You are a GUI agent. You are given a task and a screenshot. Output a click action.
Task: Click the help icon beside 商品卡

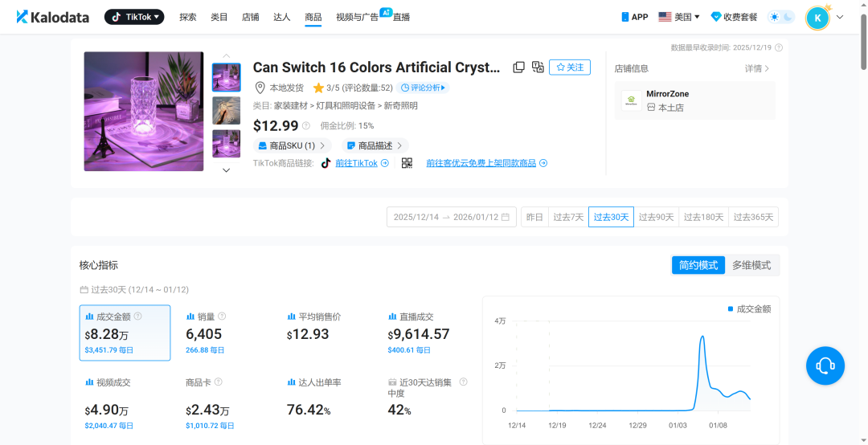218,382
